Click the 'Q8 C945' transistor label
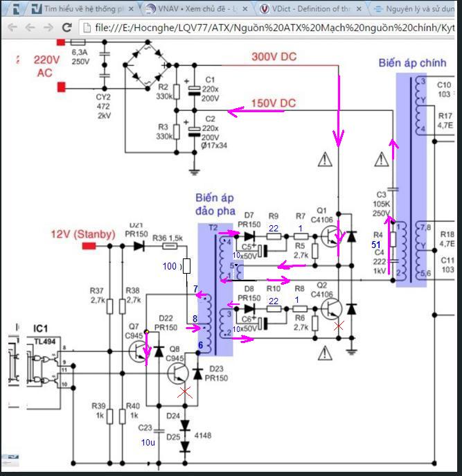Viewport: 462px width, 476px height. pyautogui.click(x=175, y=353)
